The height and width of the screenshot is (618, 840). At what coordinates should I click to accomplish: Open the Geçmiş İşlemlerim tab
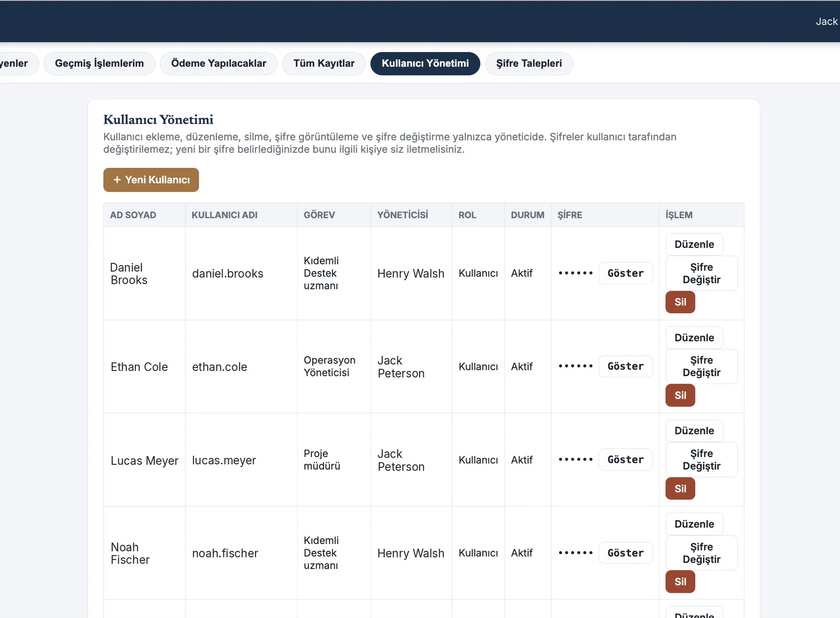coord(99,63)
